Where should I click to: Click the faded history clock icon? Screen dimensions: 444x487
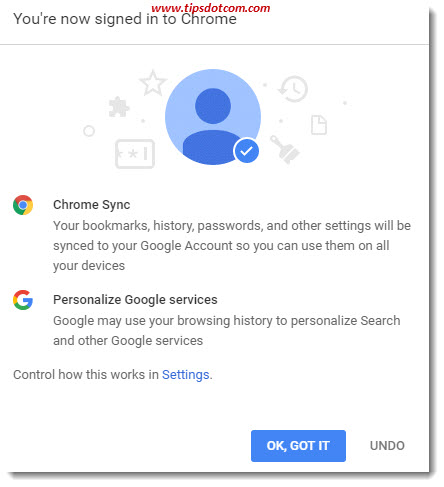pos(293,89)
